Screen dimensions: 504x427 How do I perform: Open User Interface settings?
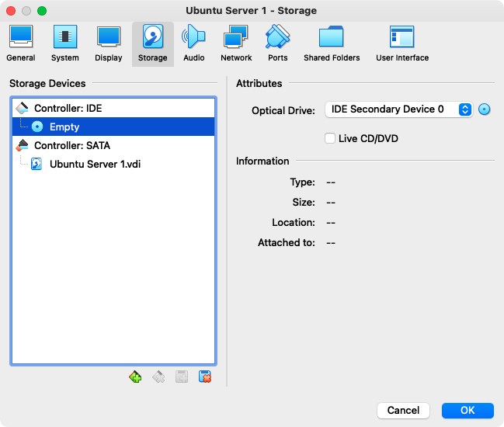point(401,43)
